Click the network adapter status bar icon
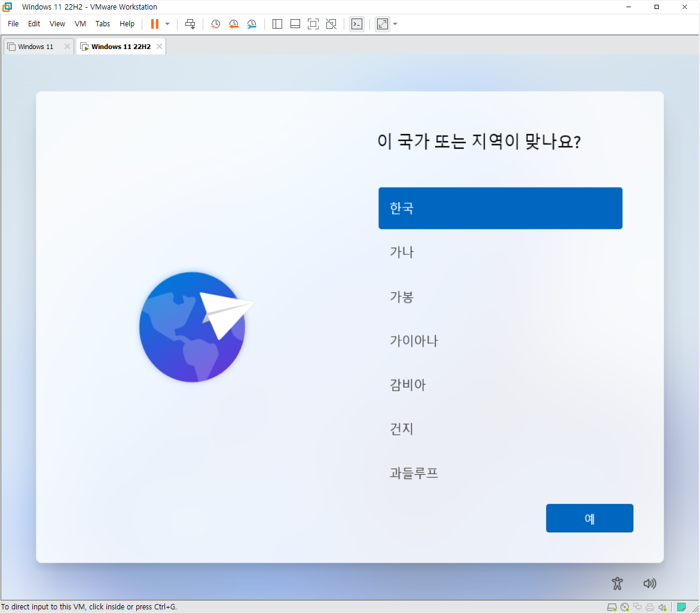The width and height of the screenshot is (700, 613). (637, 607)
